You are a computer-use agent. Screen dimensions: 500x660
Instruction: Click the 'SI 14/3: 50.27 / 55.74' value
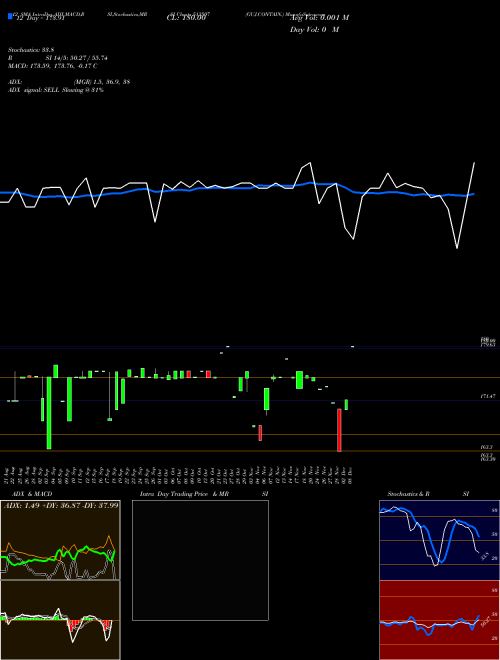pos(77,58)
